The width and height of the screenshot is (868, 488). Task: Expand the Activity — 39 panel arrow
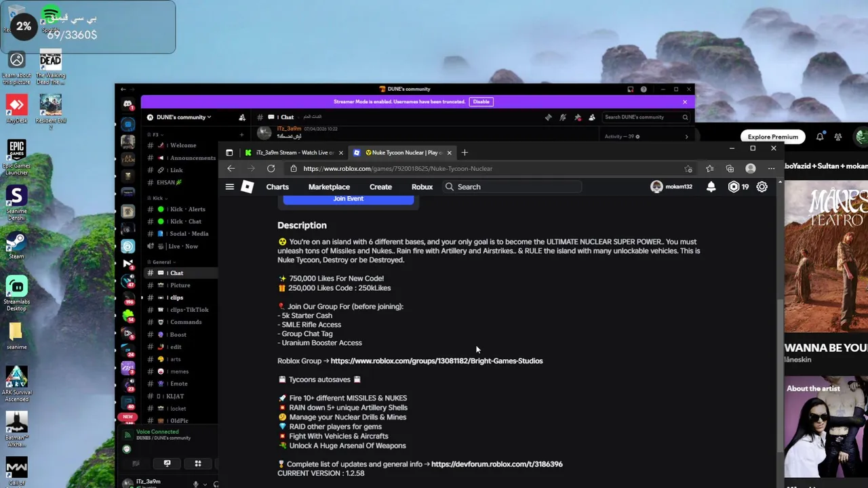pos(686,137)
